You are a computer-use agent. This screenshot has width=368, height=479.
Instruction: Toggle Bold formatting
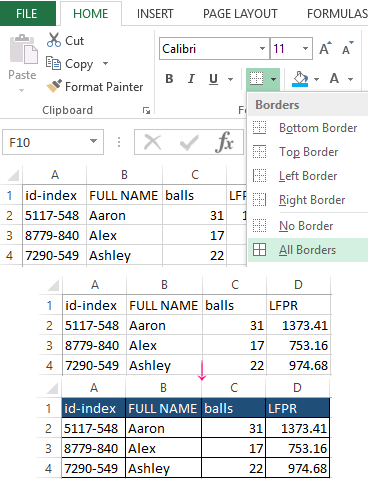coord(169,79)
